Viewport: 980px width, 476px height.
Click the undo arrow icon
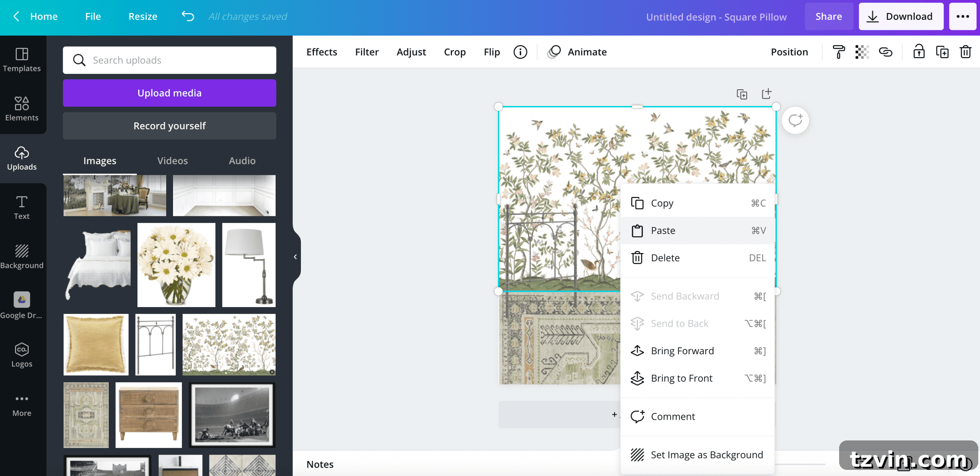188,16
